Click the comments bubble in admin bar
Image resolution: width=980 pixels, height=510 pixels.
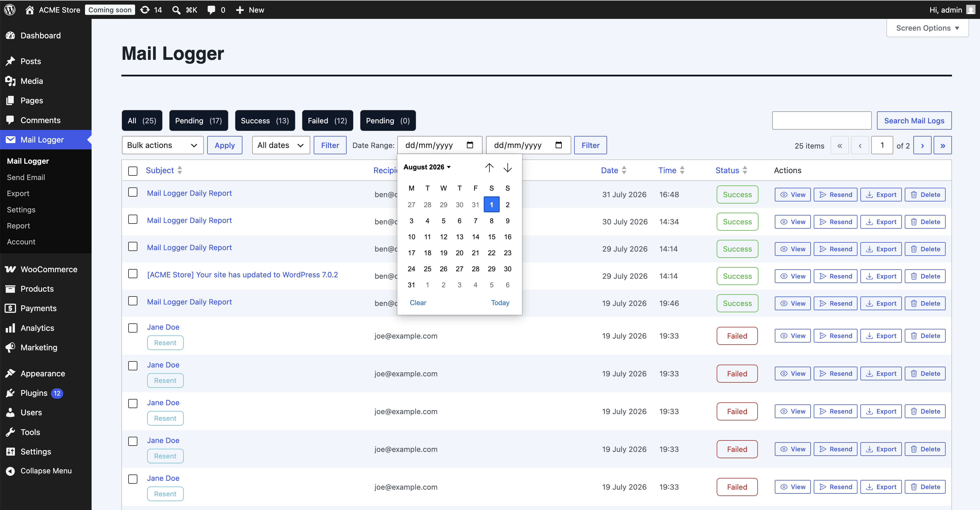[211, 10]
